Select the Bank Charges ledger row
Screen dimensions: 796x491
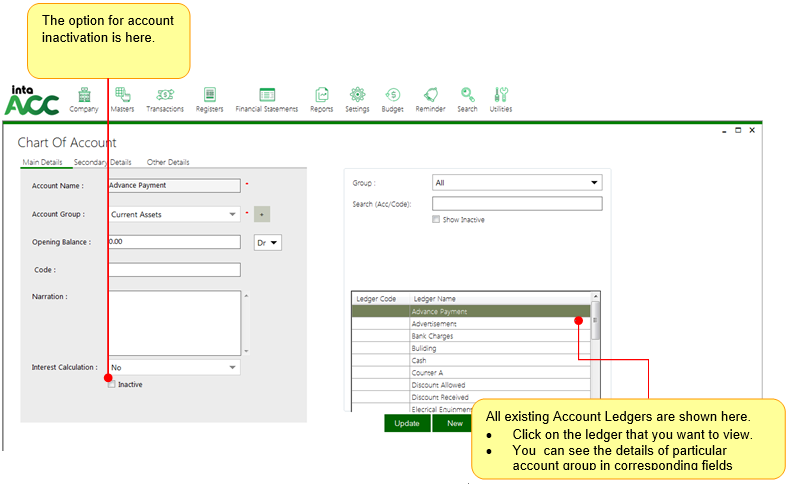coord(470,336)
